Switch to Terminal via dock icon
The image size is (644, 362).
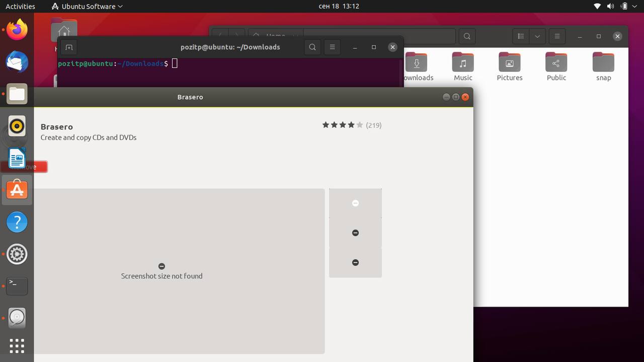point(17,286)
